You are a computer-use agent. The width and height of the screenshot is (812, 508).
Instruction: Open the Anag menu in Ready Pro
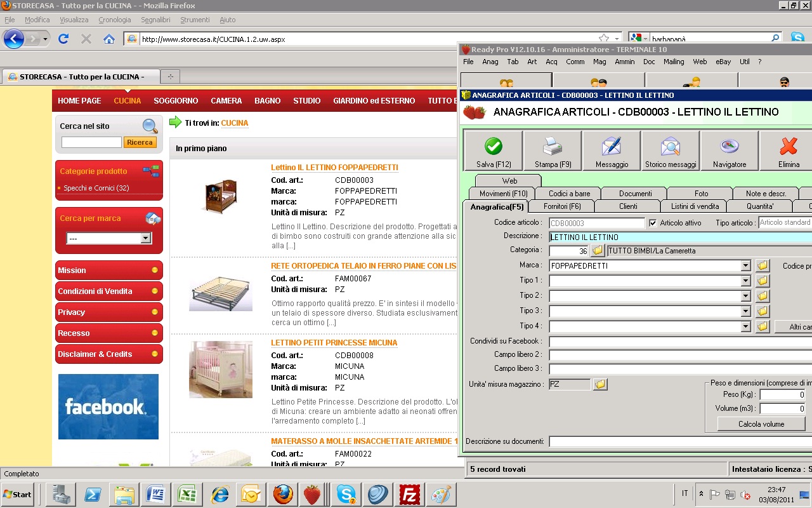[490, 62]
